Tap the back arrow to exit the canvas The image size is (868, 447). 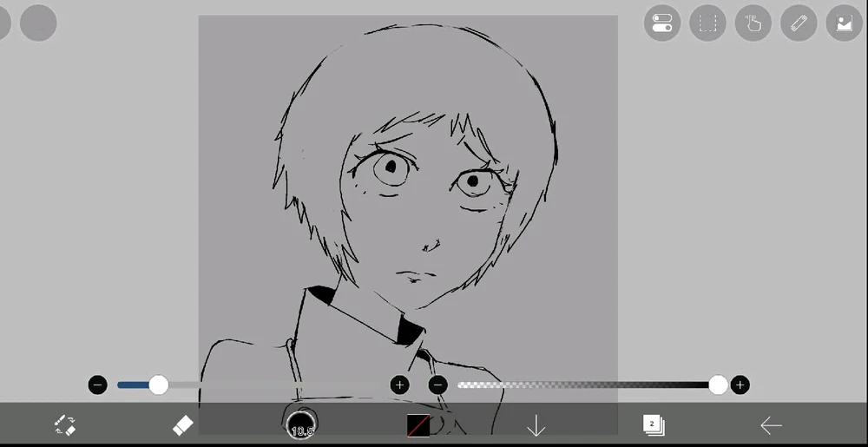(x=771, y=425)
